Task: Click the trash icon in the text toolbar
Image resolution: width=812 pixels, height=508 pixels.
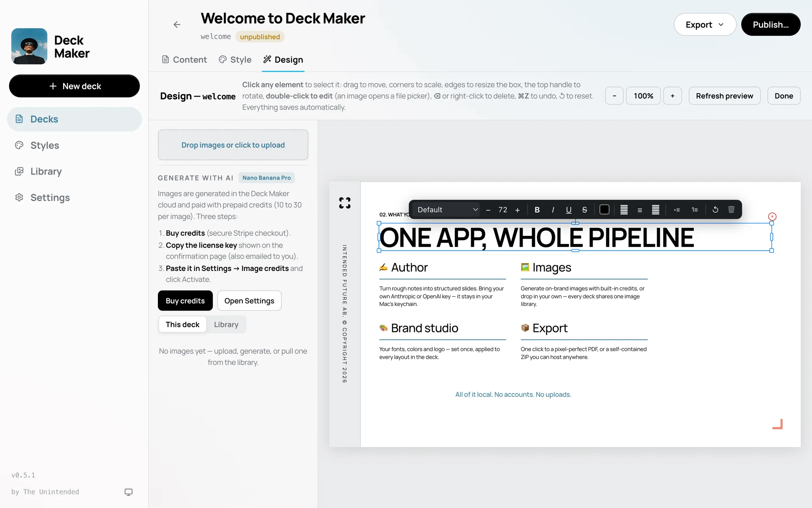Action: [x=731, y=210]
